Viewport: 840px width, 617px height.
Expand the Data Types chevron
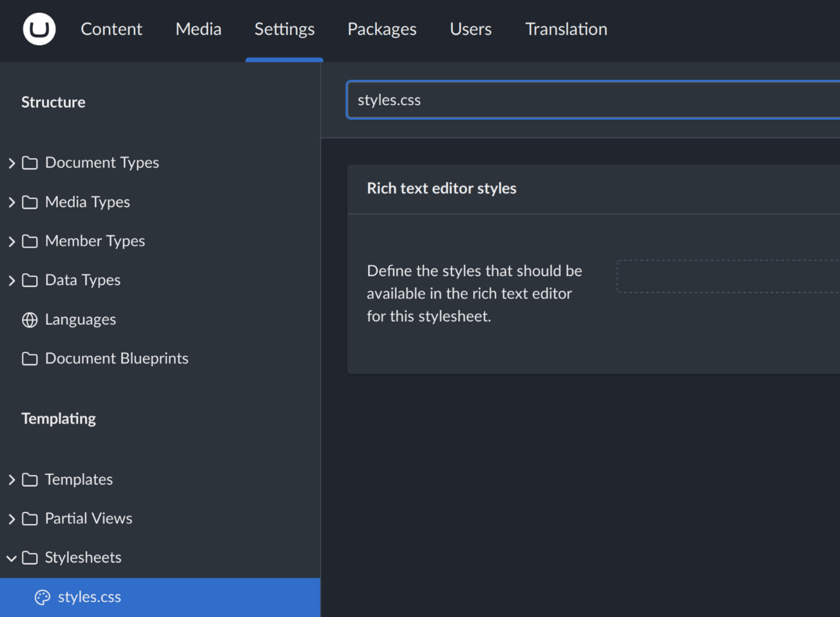click(11, 280)
